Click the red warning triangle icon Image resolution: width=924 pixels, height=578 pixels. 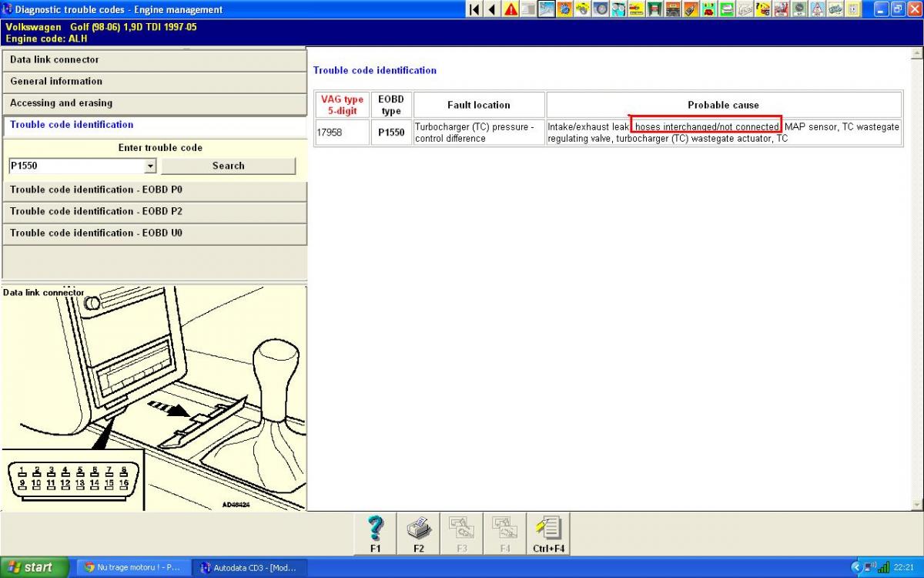tap(510, 9)
